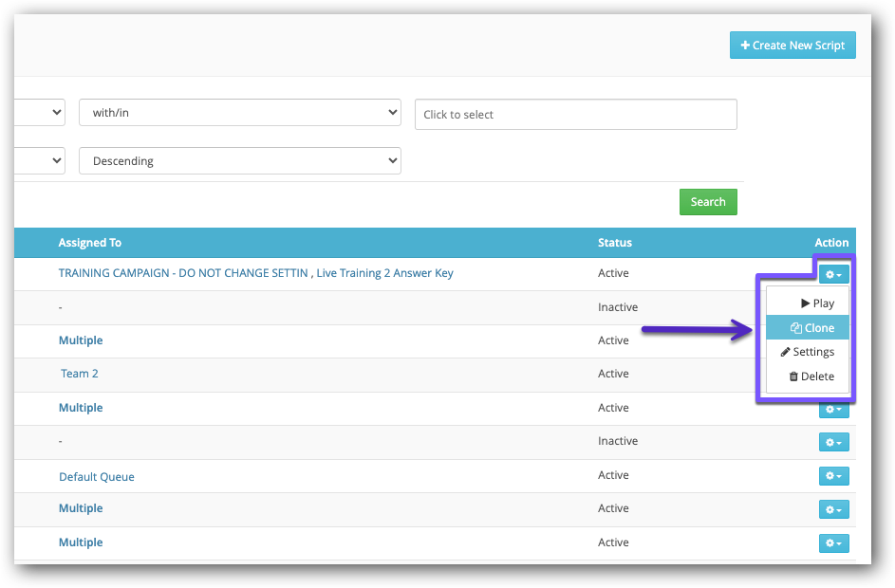Open gear menu for second Inactive row
Screen dimensions: 895x588
click(x=833, y=442)
